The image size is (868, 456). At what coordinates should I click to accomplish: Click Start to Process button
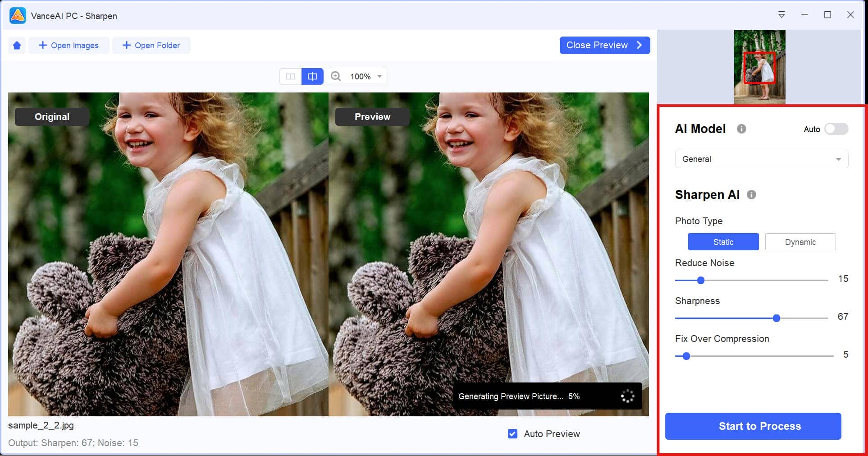753,426
